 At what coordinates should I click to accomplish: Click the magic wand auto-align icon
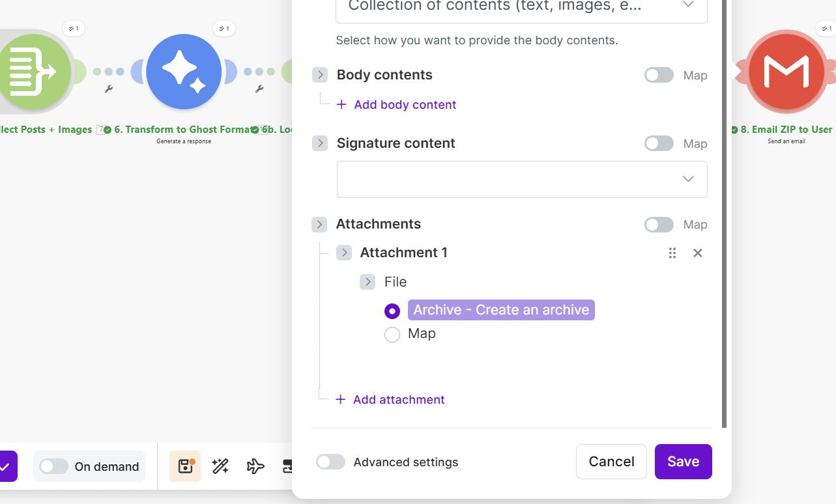[220, 466]
